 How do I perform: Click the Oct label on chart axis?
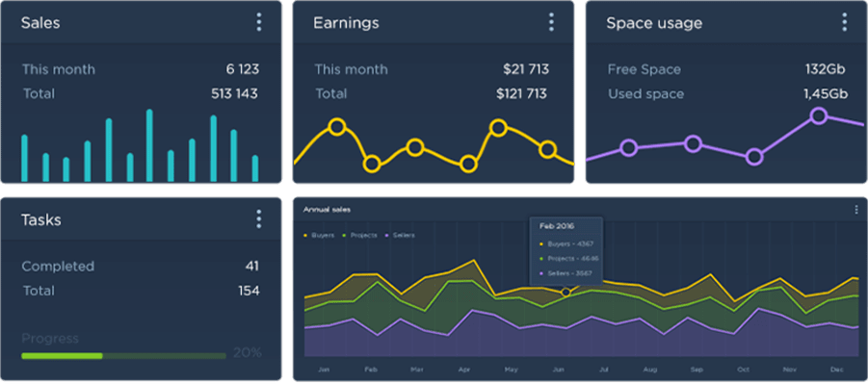coord(744,369)
